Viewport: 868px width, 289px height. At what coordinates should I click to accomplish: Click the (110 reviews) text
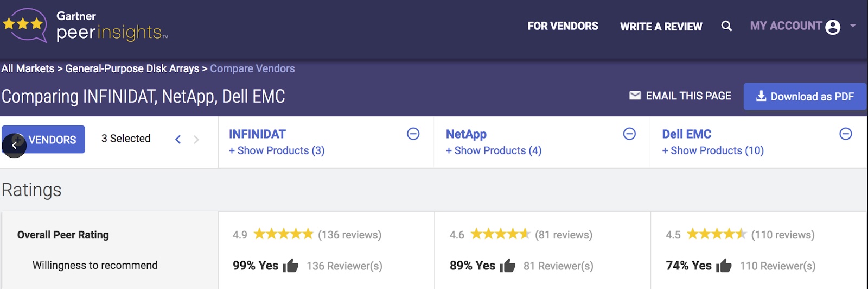783,235
